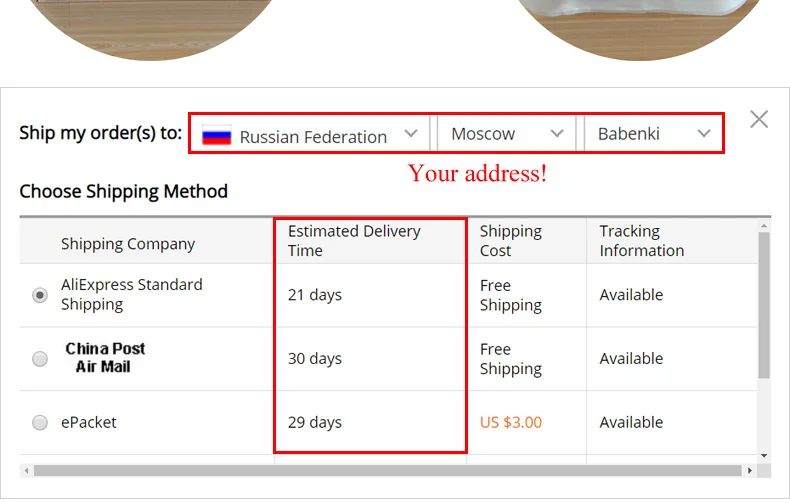
Task: Click the Choose Shipping Method heading
Action: tap(123, 192)
